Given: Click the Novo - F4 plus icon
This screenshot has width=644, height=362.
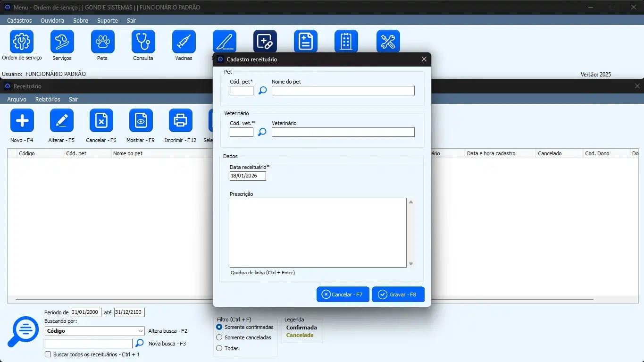Looking at the screenshot, I should (22, 121).
